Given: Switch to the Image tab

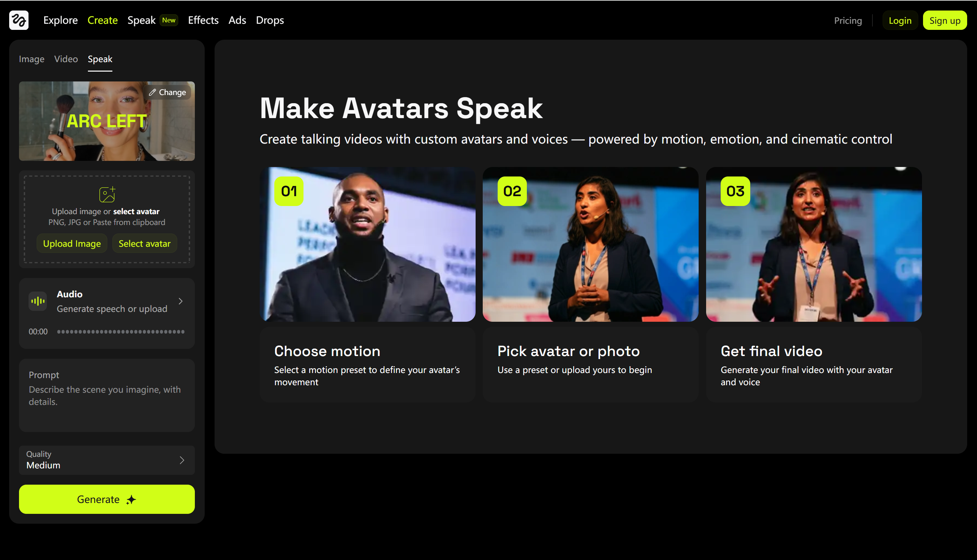Looking at the screenshot, I should [32, 59].
